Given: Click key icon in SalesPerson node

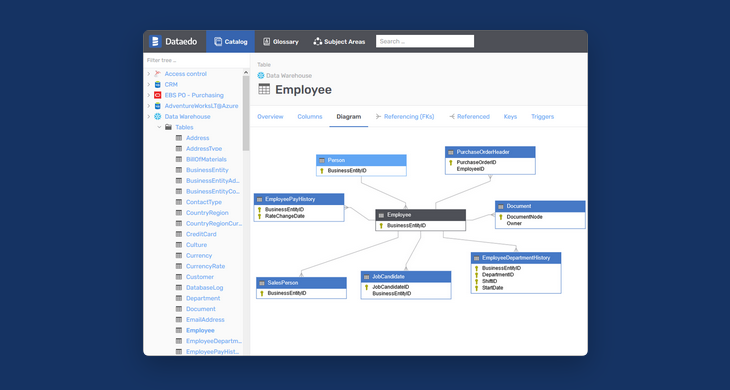Looking at the screenshot, I should [x=262, y=293].
